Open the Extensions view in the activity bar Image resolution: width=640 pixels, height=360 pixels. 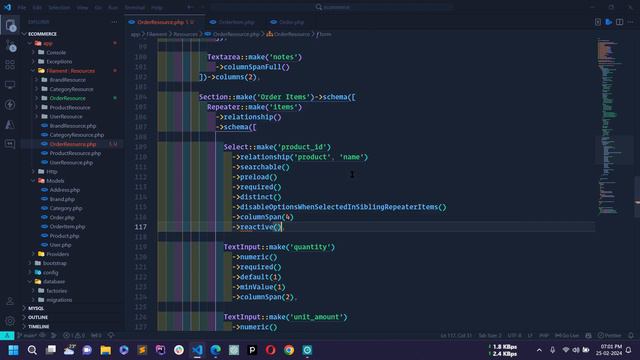(x=10, y=64)
